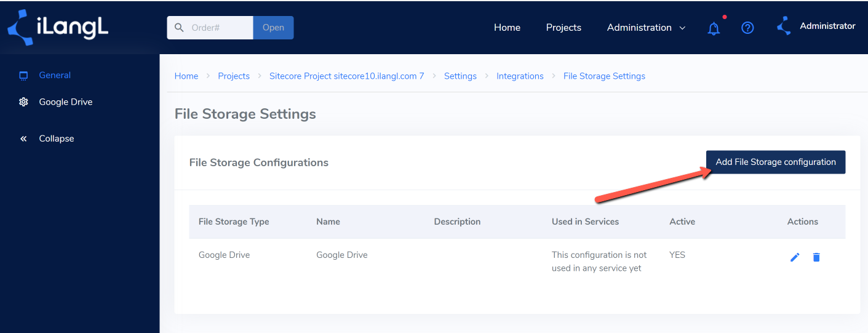Image resolution: width=868 pixels, height=333 pixels.
Task: Collapse the sidebar
Action: [57, 138]
